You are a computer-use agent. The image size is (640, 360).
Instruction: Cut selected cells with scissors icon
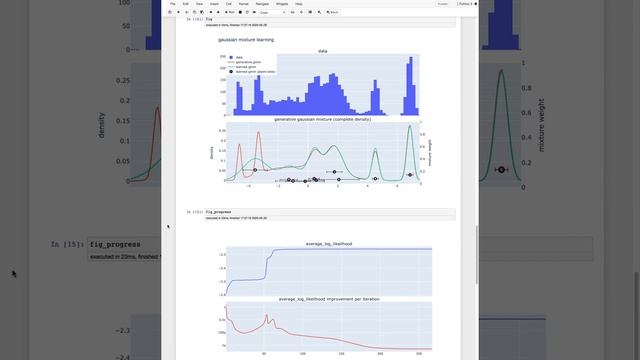point(187,12)
